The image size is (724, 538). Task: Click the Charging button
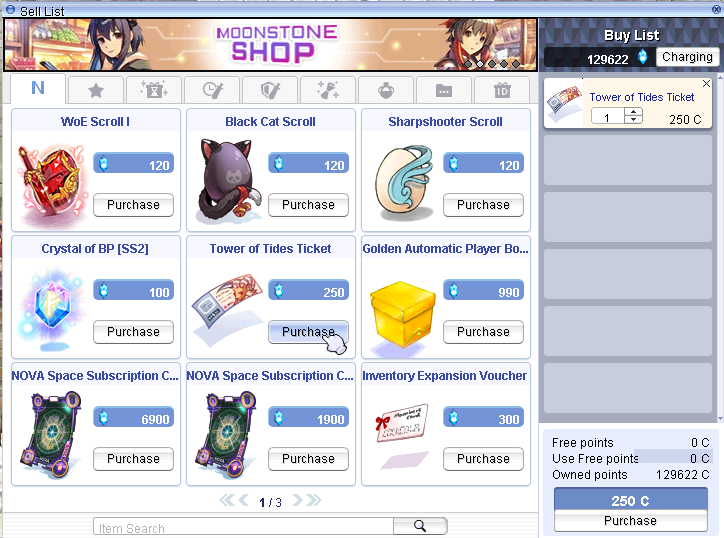(x=687, y=57)
